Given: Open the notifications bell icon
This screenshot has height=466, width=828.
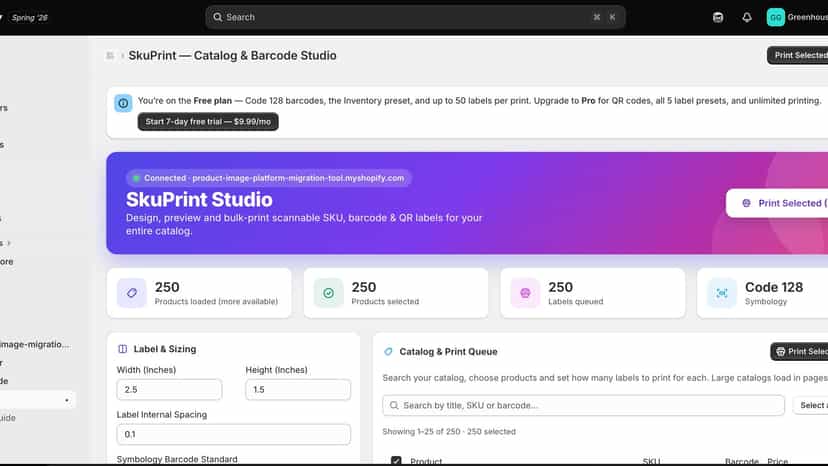Looking at the screenshot, I should [747, 17].
